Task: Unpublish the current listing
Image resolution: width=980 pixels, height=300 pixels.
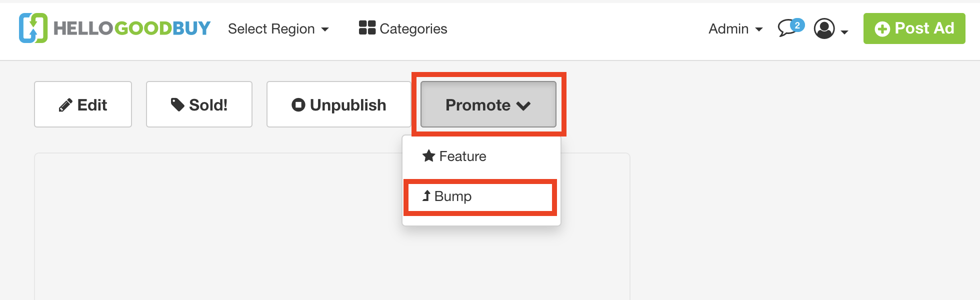Action: point(338,104)
